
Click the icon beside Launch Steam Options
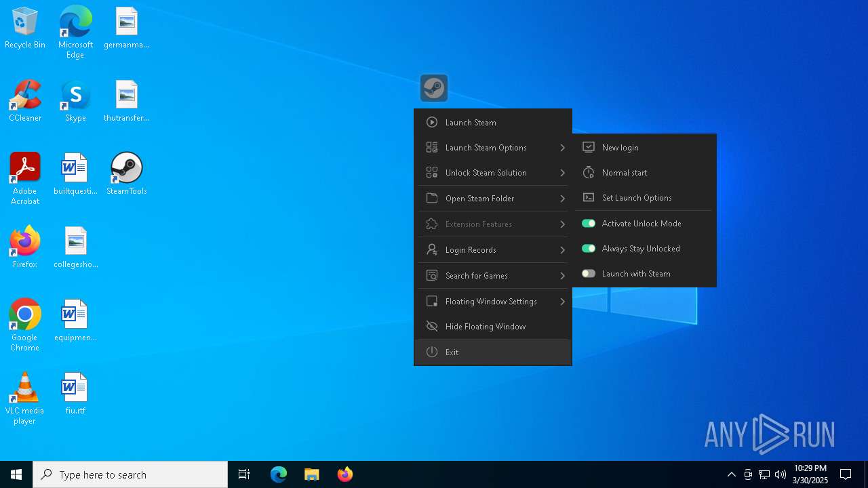431,148
